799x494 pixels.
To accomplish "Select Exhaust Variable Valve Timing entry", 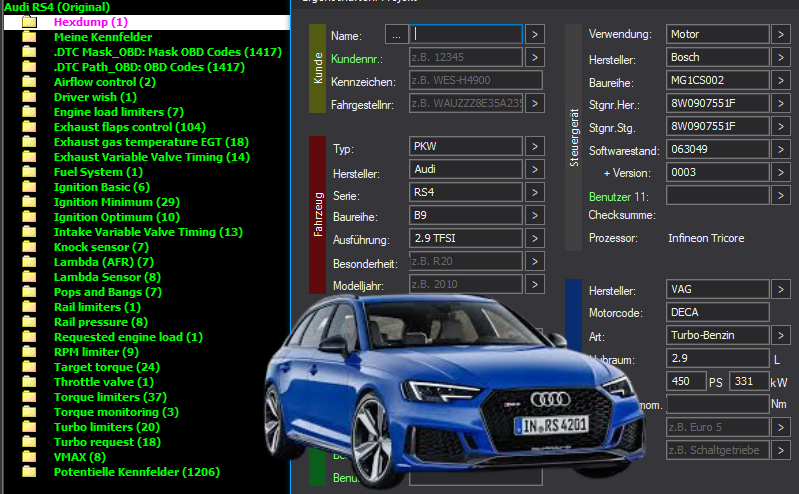I will point(152,157).
